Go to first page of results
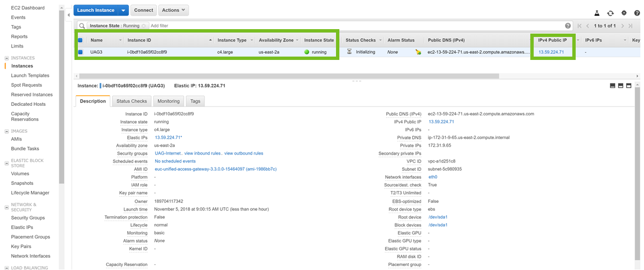This screenshot has height=270, width=644. pyautogui.click(x=580, y=25)
